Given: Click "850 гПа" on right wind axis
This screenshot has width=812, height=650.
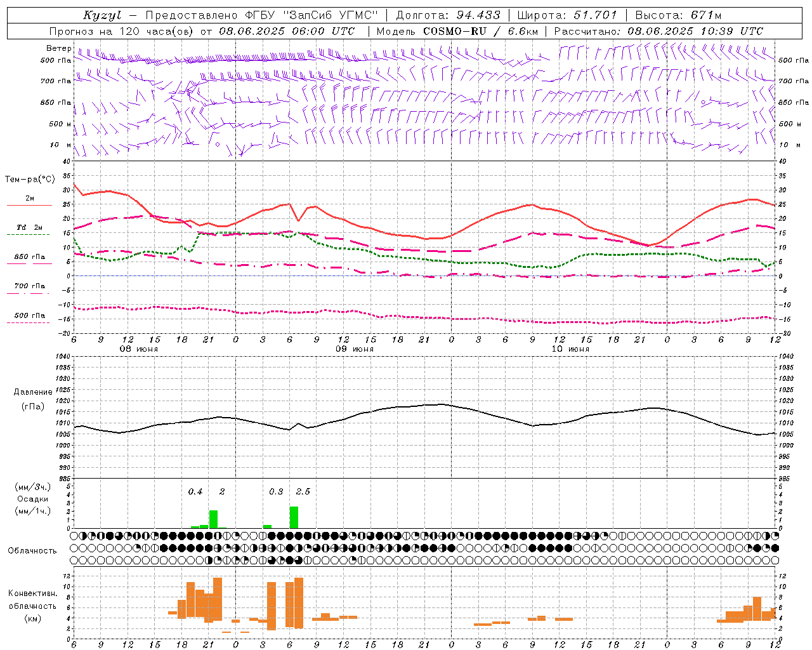Looking at the screenshot, I should tap(794, 102).
